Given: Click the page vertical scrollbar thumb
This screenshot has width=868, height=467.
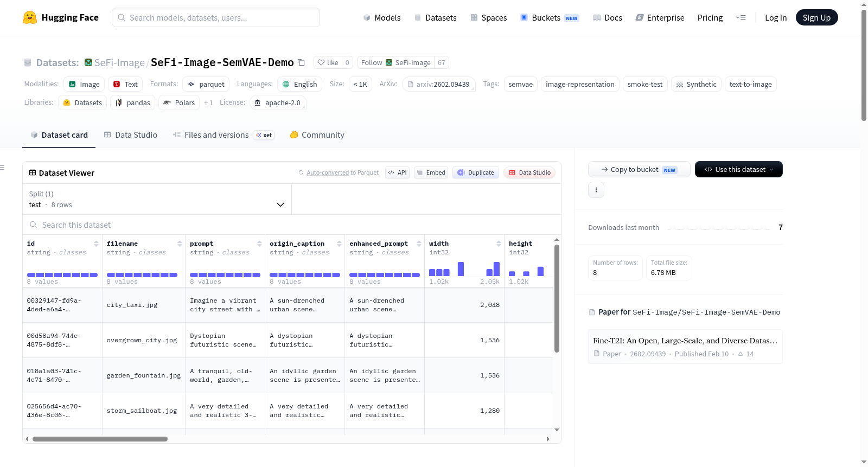Looking at the screenshot, I should pyautogui.click(x=864, y=65).
